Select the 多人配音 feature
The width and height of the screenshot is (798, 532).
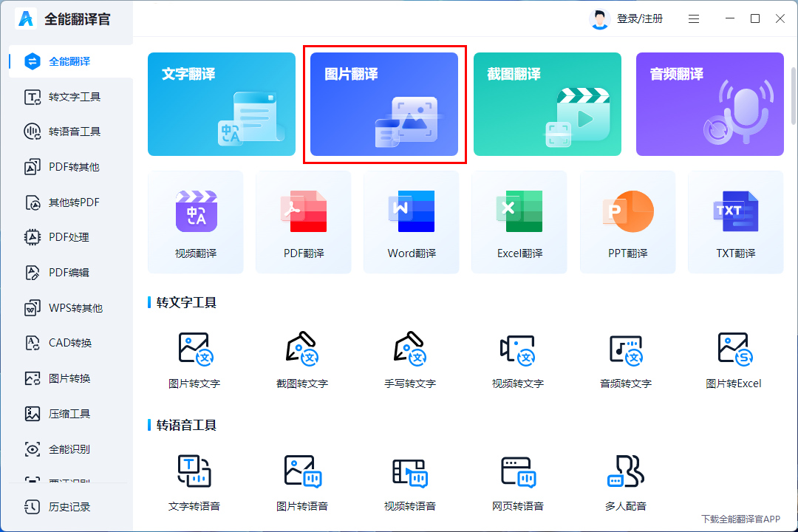[627, 481]
